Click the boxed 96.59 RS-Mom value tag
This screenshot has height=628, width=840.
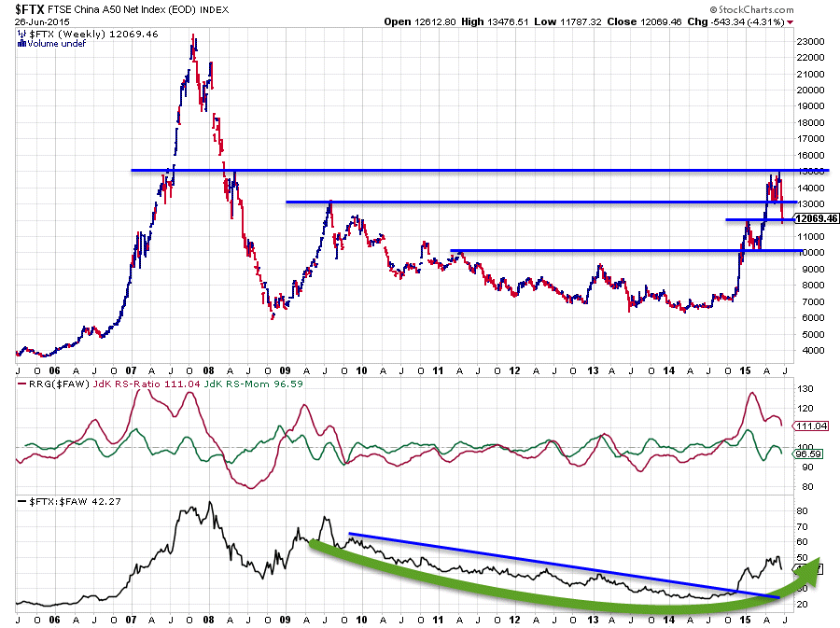click(809, 454)
